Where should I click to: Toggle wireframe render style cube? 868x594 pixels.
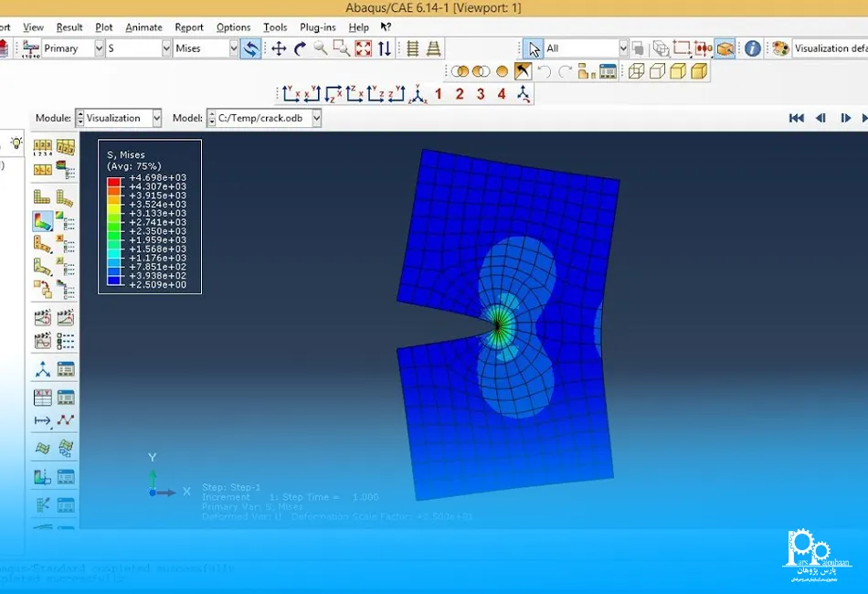pos(636,70)
